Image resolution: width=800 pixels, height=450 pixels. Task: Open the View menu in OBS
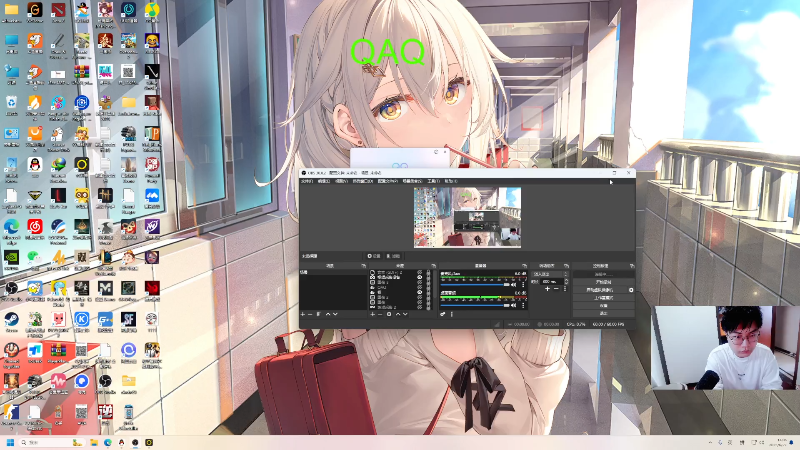tap(341, 181)
